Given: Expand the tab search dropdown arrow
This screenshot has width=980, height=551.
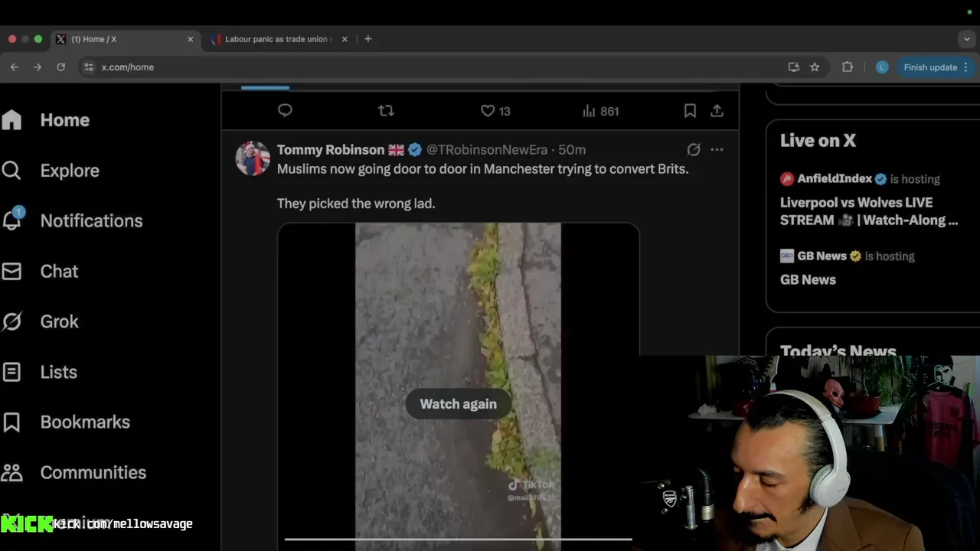Looking at the screenshot, I should [967, 39].
